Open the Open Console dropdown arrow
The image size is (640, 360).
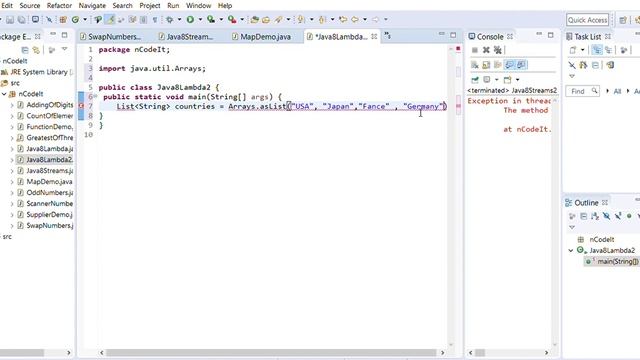[x=518, y=80]
